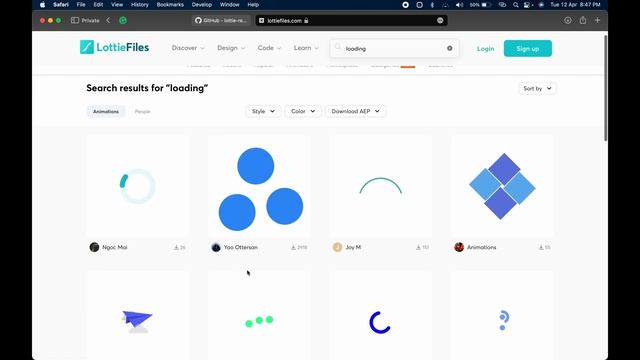Click the Control Center icon in menu bar

coord(528,5)
